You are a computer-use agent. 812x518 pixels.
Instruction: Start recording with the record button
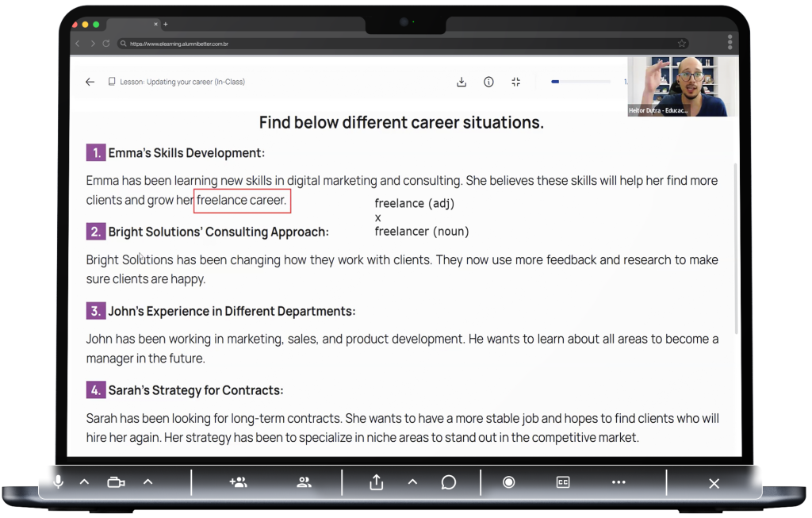(x=509, y=482)
